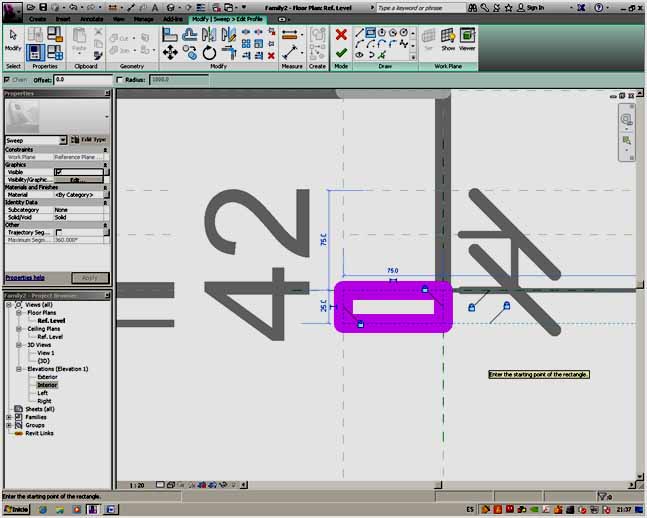This screenshot has width=647, height=518.
Task: Expand the Families node in Project Browser
Action: (9, 417)
